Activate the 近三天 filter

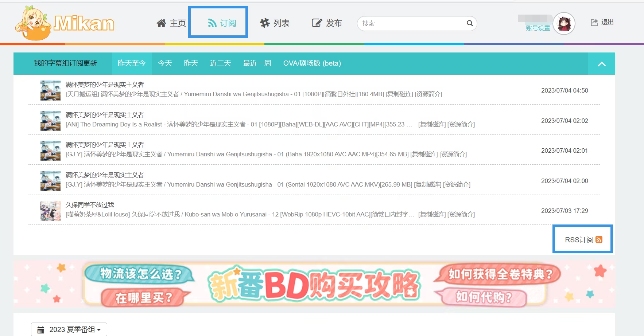(x=220, y=63)
